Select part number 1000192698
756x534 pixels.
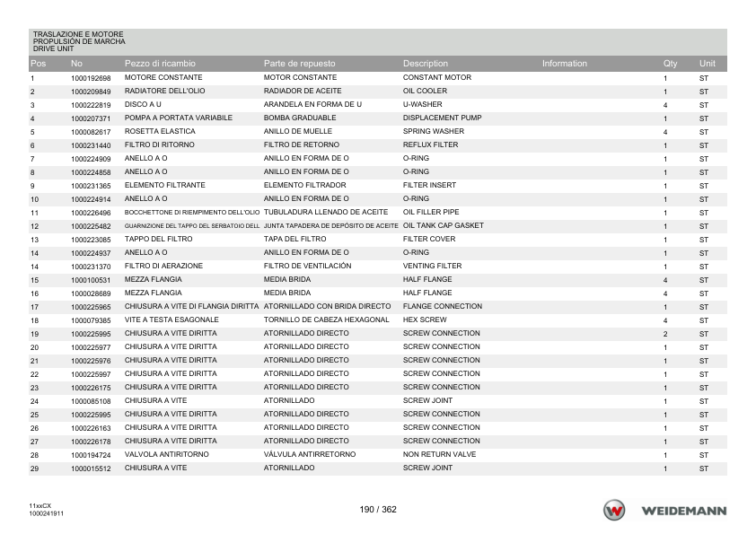(91, 78)
